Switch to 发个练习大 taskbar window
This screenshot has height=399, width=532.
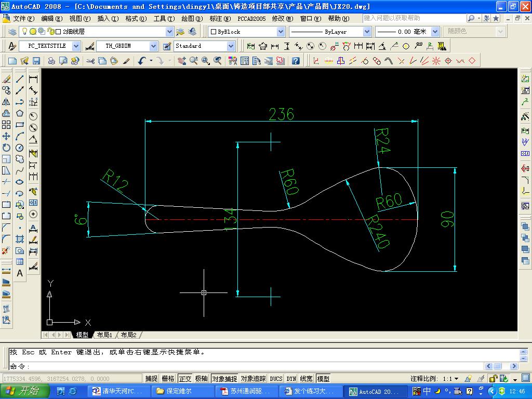310,392
